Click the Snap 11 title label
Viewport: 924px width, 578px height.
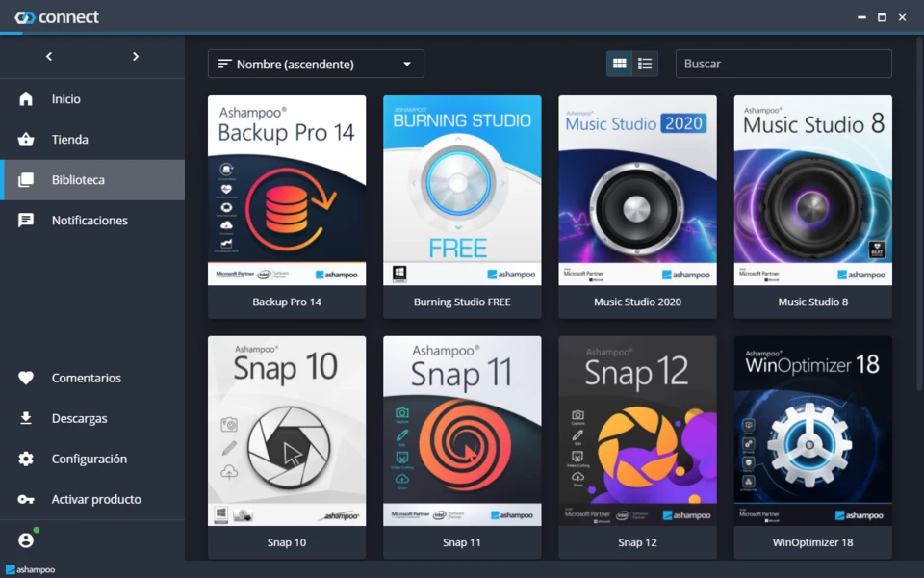462,542
